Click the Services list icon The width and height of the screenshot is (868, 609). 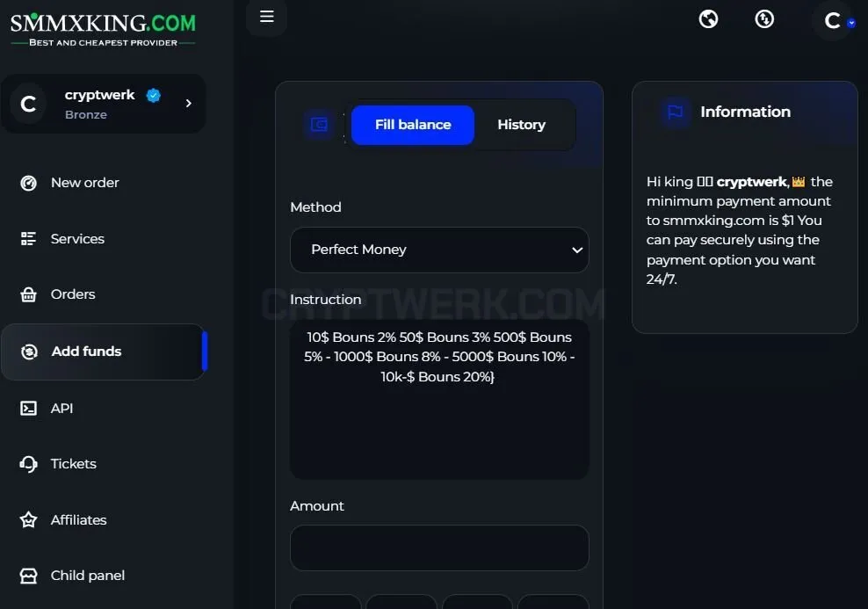click(28, 239)
